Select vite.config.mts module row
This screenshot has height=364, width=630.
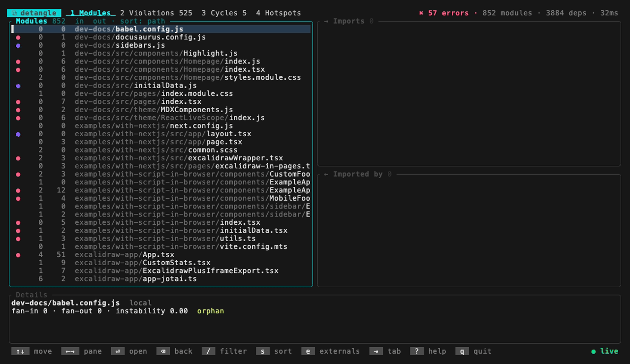161,246
